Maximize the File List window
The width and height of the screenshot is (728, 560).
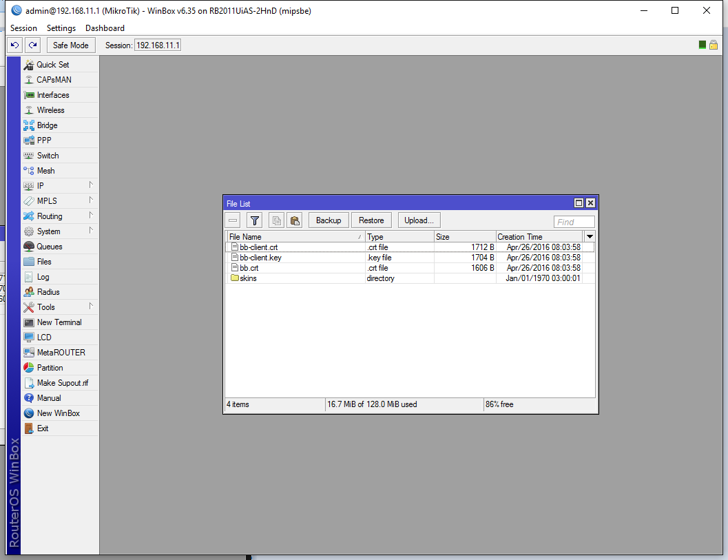[579, 203]
